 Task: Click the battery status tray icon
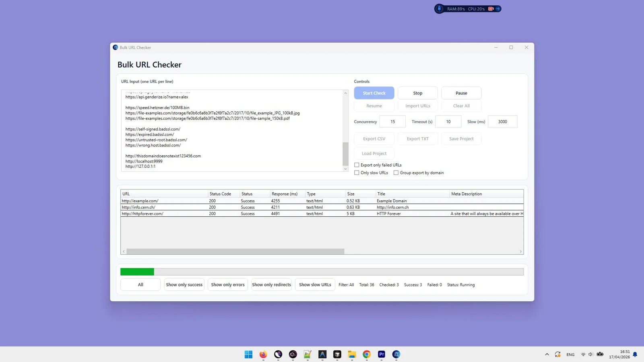[600, 354]
